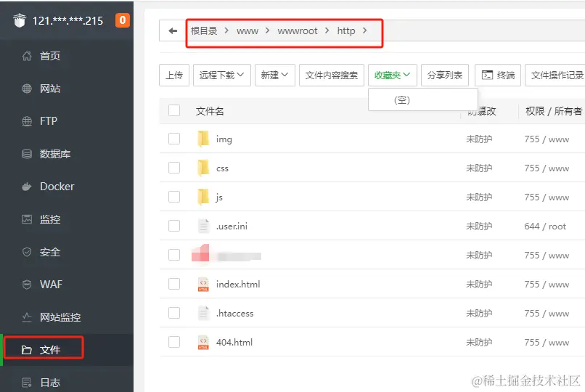Screen dimensions: 585x392
Task: Click the chevron after wwwroot in breadcrumb
Action: (x=327, y=30)
